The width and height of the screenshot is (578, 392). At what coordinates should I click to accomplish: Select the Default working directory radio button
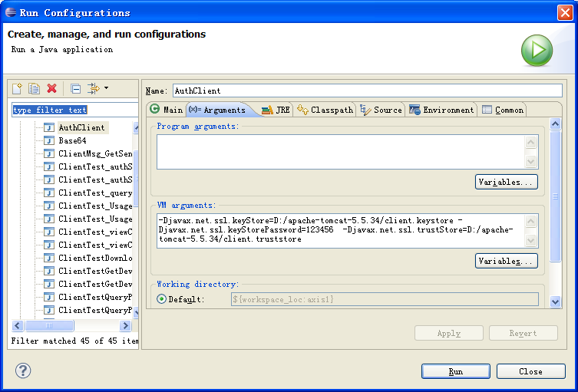coord(161,299)
